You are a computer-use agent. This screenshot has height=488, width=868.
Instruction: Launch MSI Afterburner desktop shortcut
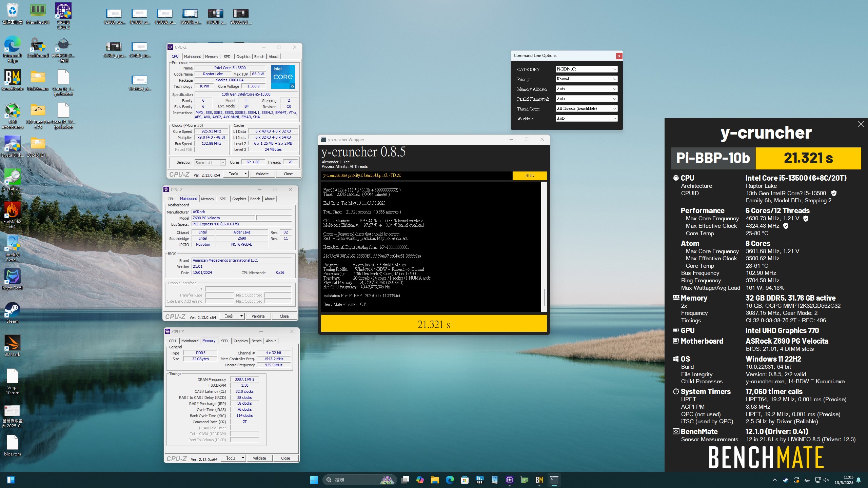pos(13,116)
